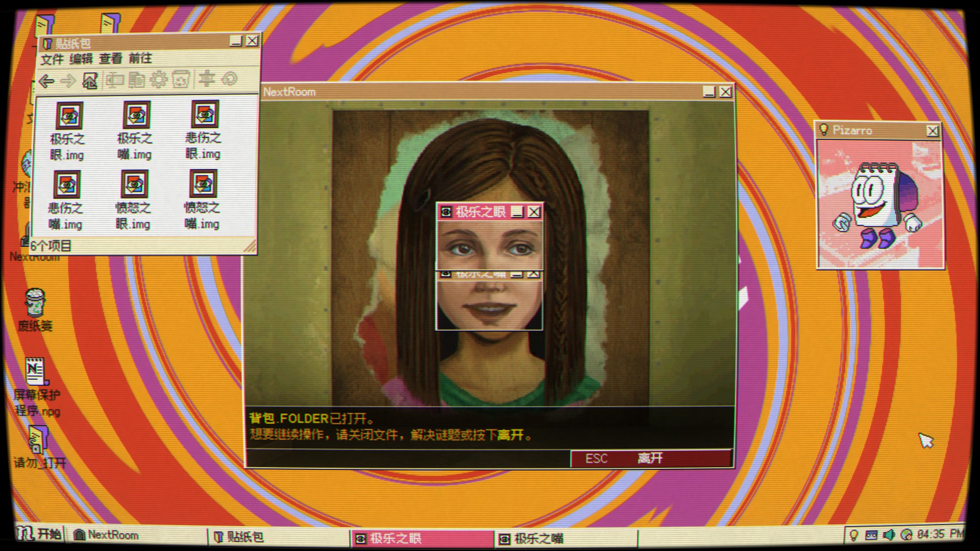The image size is (980, 551).
Task: Click the lightbulb icon in system tray
Action: (853, 535)
